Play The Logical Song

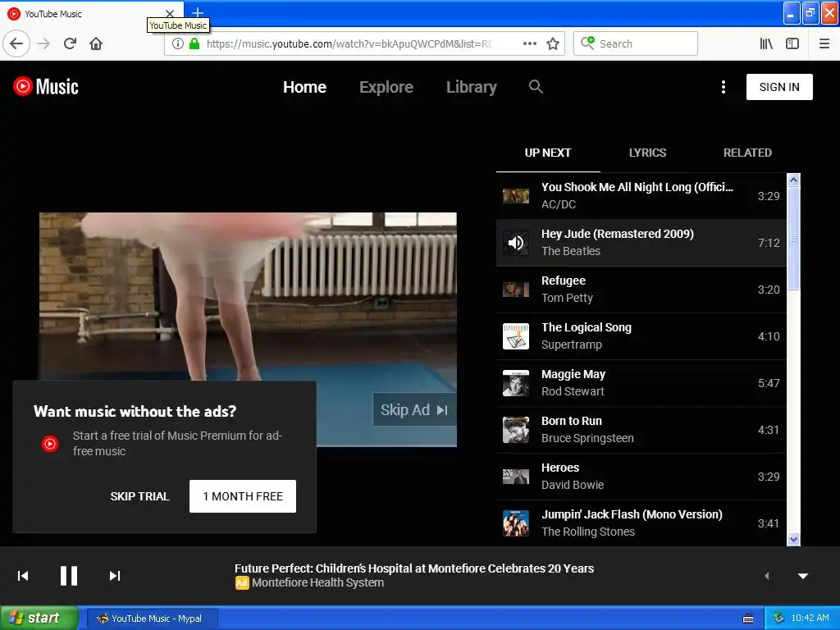click(641, 336)
